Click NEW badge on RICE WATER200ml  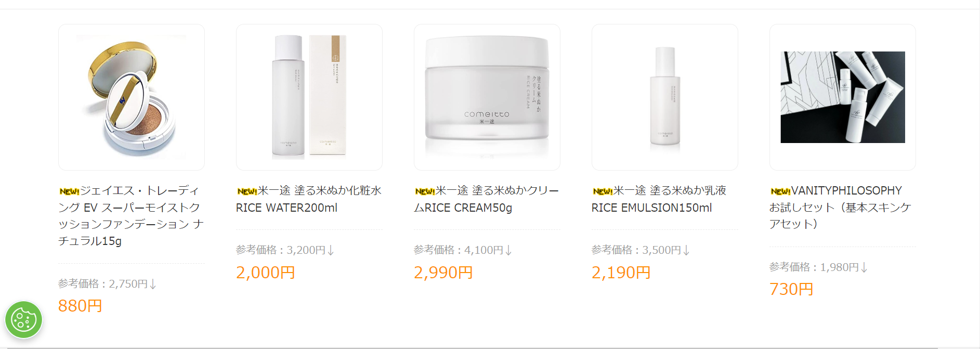(x=247, y=191)
